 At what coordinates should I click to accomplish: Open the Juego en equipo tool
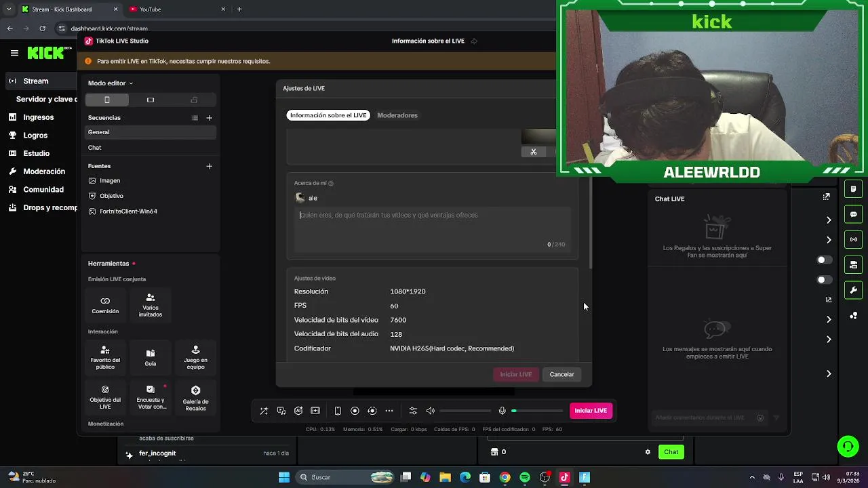click(195, 357)
